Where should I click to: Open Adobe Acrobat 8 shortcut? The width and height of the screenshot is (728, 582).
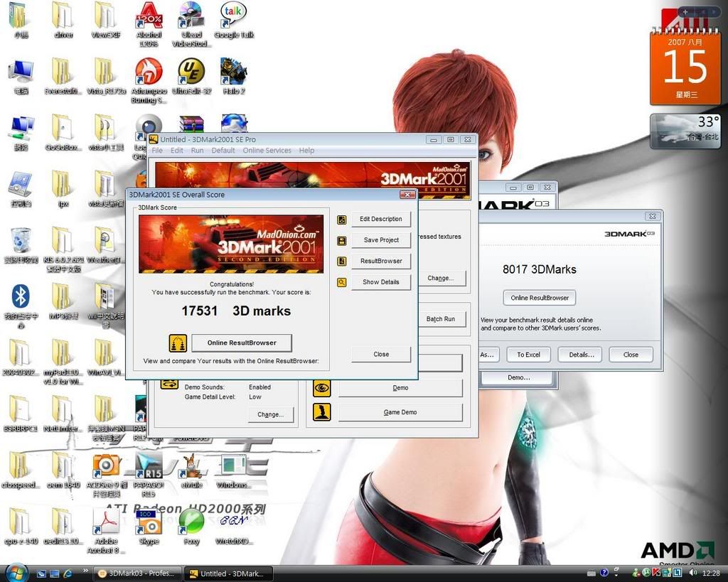pyautogui.click(x=107, y=531)
